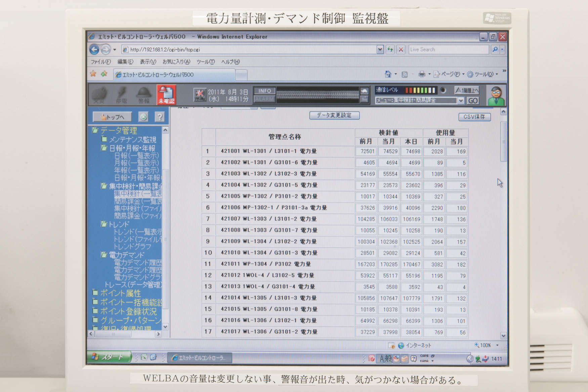Click the red 未確認 unacknowledged alarm icon
Image resolution: width=588 pixels, height=392 pixels.
tap(166, 94)
